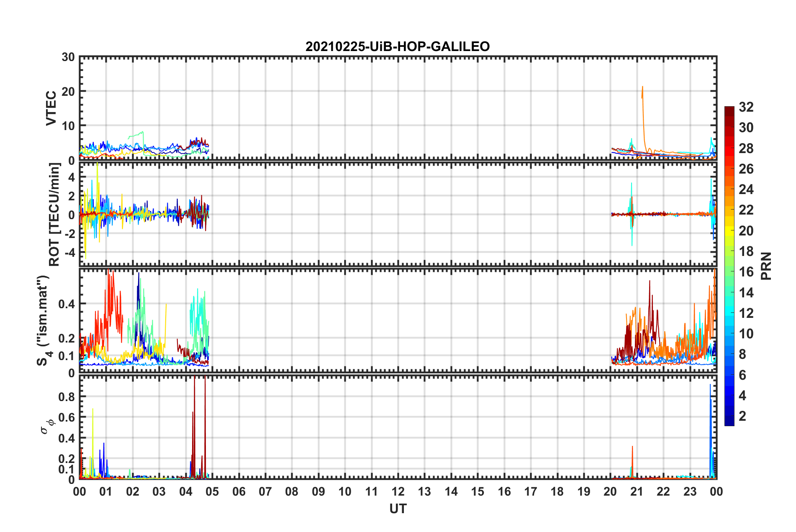Click colorbar tick label 2
The image size is (796, 532).
742,416
